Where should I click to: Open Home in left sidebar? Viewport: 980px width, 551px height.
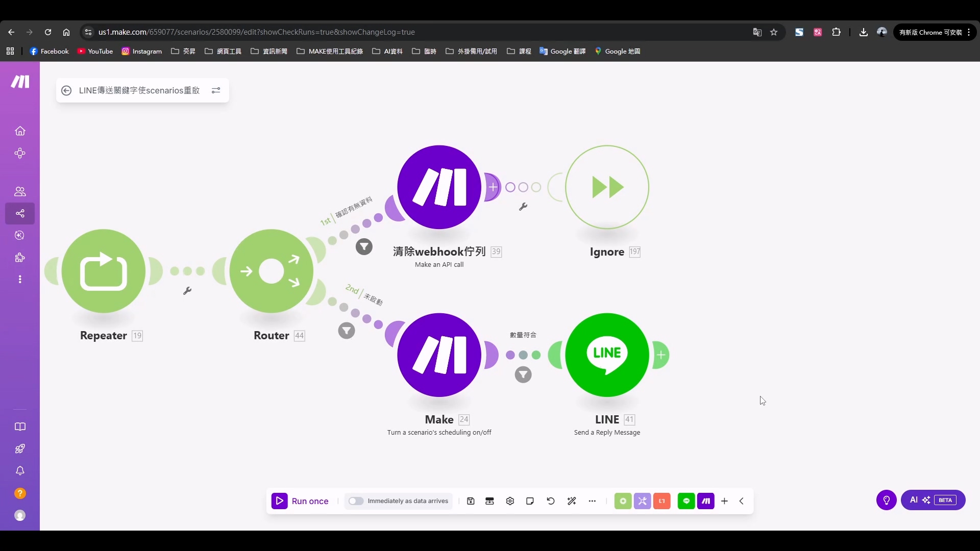pyautogui.click(x=20, y=131)
